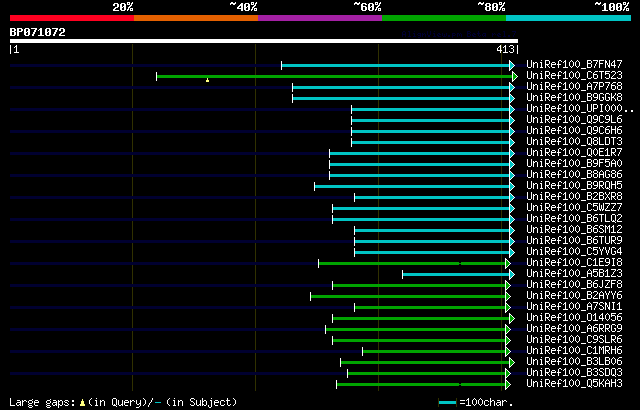Open the truncated UniRef100_UPI000.. hit label
Viewport: 640px width, 410px height.
(x=580, y=108)
